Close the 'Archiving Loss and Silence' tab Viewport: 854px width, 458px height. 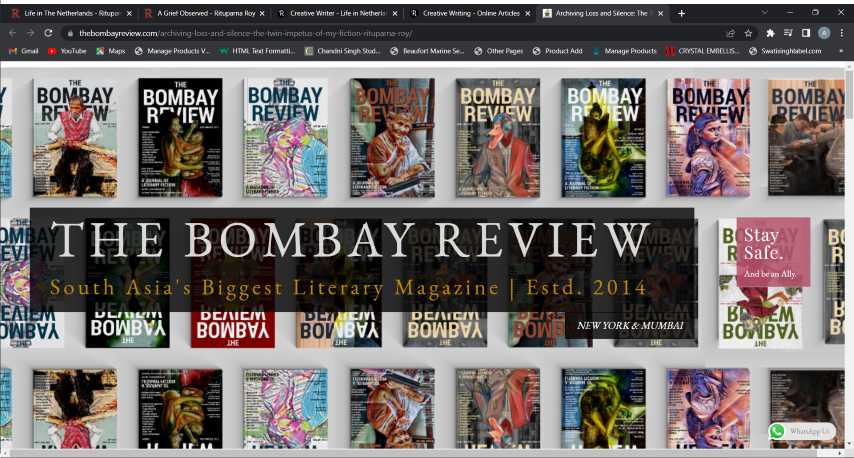pos(661,13)
